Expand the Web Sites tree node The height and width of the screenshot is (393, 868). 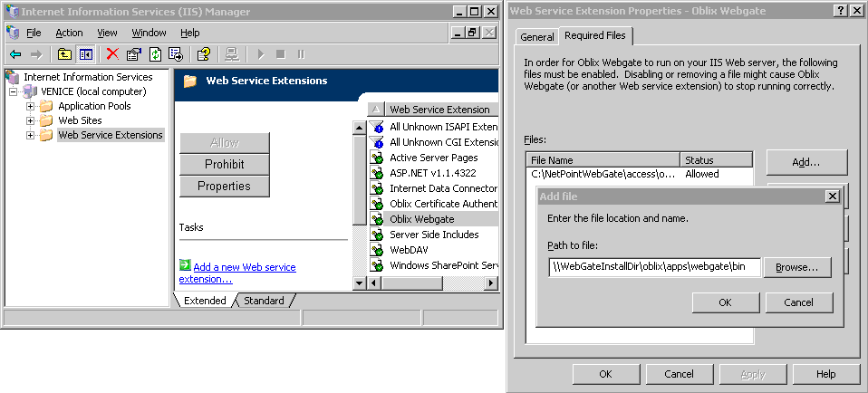(x=31, y=120)
